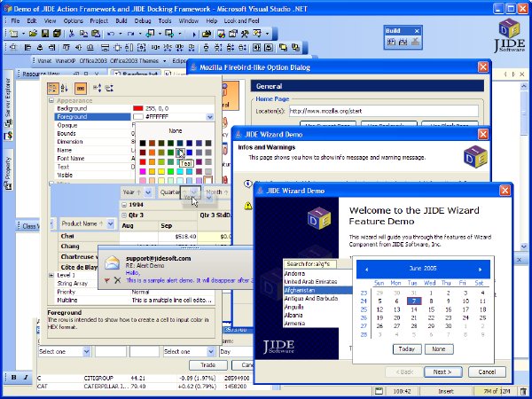The height and width of the screenshot is (399, 532).
Task: Toggle Bold B button at bottom left
Action: (x=14, y=378)
